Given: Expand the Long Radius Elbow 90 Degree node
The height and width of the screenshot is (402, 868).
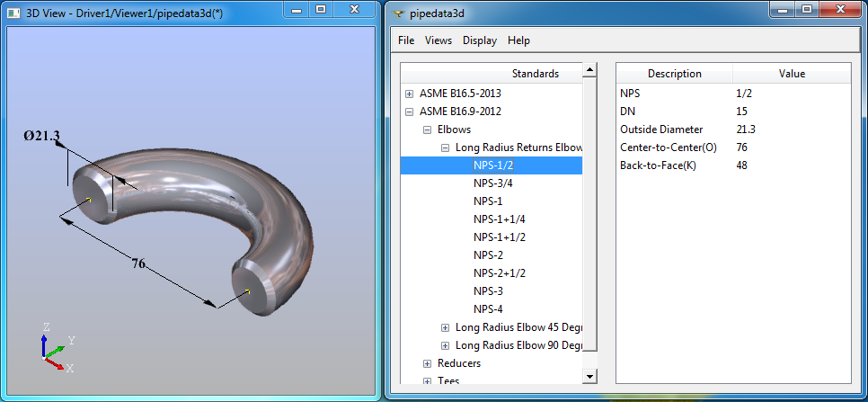Looking at the screenshot, I should coord(446,345).
